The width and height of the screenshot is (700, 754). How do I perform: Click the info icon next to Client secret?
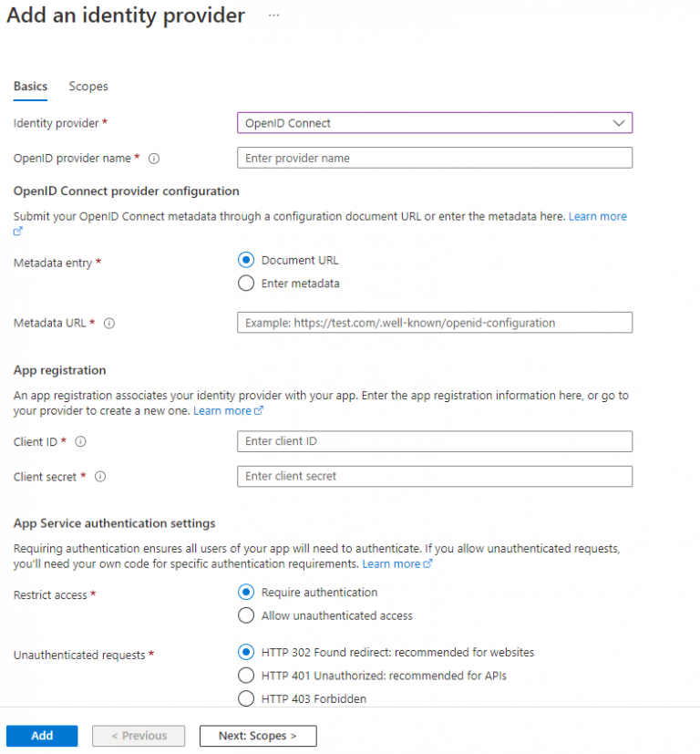click(x=99, y=476)
